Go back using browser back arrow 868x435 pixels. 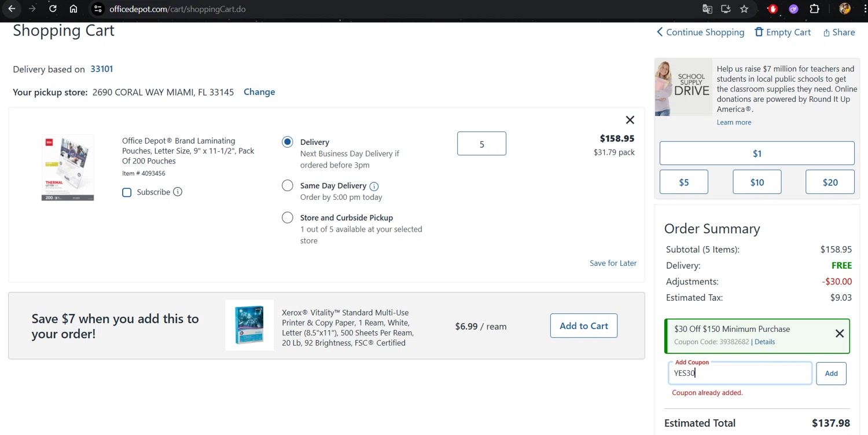tap(12, 9)
